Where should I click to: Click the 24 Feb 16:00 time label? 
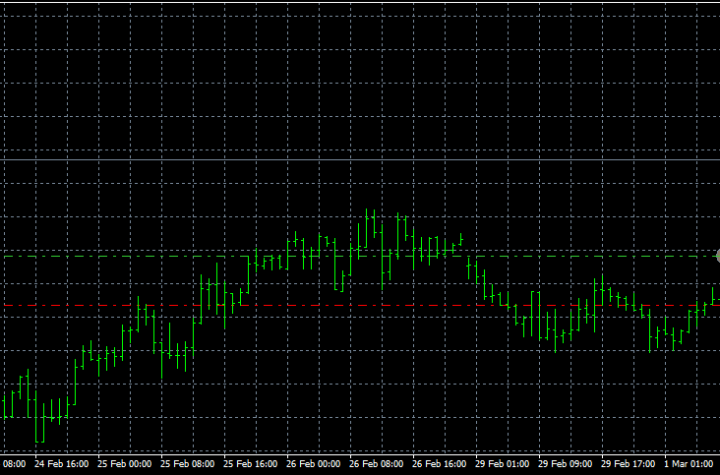click(x=61, y=464)
